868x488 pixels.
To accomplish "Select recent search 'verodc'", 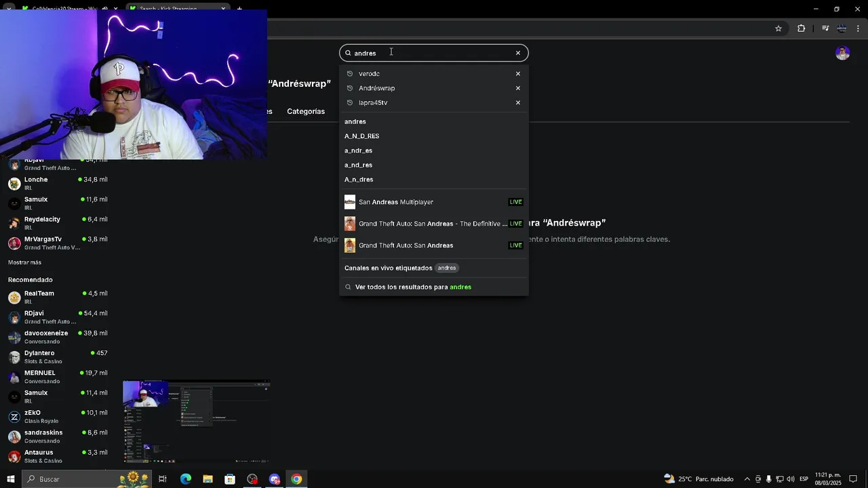I will [369, 74].
